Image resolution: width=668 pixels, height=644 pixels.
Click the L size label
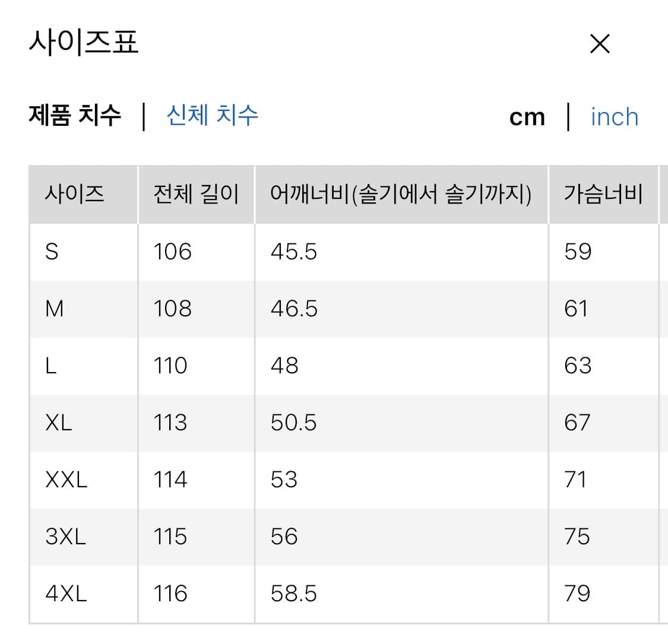click(x=50, y=366)
